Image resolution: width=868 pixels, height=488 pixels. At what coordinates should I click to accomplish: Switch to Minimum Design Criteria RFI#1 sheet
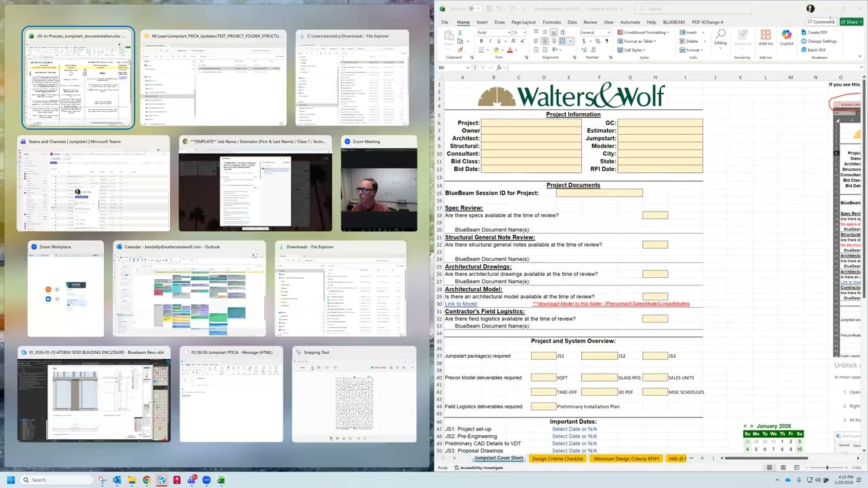tap(627, 459)
